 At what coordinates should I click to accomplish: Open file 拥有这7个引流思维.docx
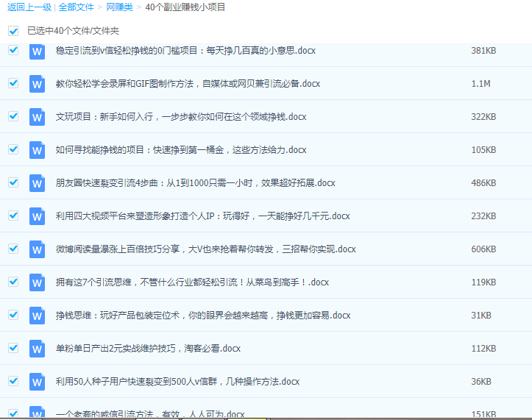192,282
